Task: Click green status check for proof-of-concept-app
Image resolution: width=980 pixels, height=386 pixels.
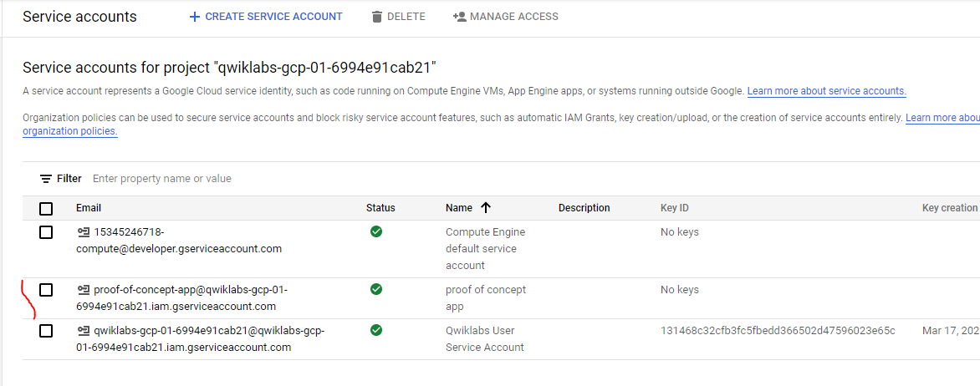Action: click(376, 289)
